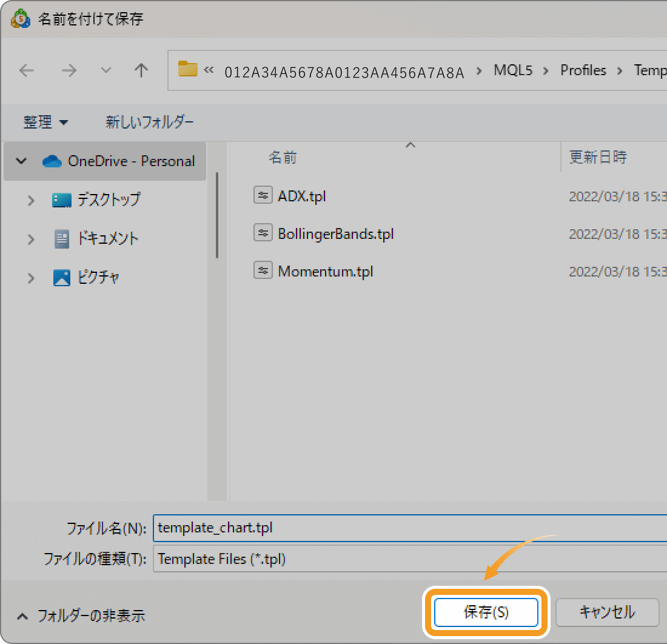Go up one folder level
667x644 pixels.
pos(141,70)
